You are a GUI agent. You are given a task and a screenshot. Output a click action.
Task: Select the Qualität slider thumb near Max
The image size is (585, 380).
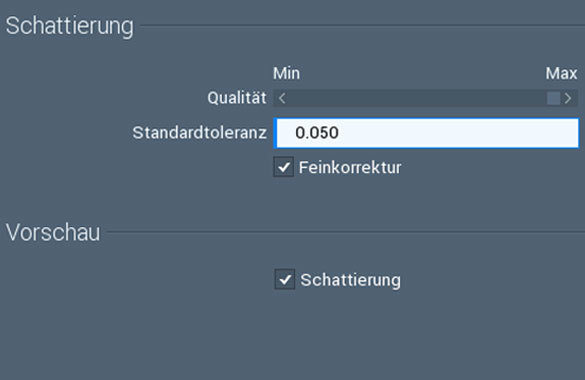click(x=553, y=98)
